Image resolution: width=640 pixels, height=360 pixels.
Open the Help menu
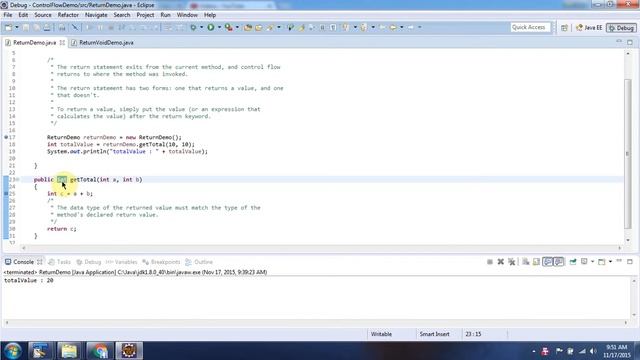pyautogui.click(x=210, y=15)
